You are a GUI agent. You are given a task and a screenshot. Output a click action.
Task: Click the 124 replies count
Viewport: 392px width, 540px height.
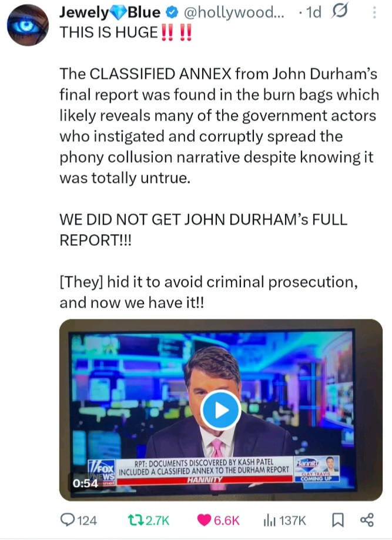tap(87, 520)
